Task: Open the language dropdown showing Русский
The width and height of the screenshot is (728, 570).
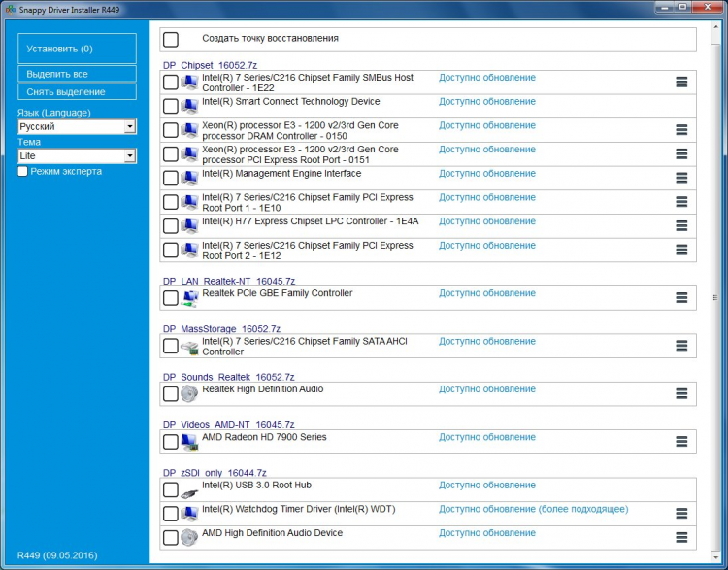Action: 77,127
